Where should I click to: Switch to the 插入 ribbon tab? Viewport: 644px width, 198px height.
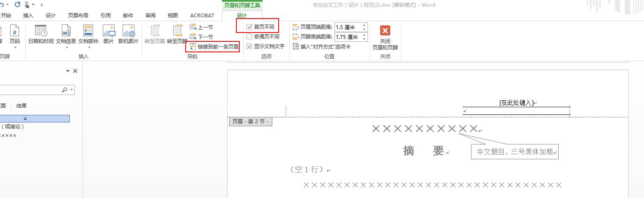[x=28, y=16]
